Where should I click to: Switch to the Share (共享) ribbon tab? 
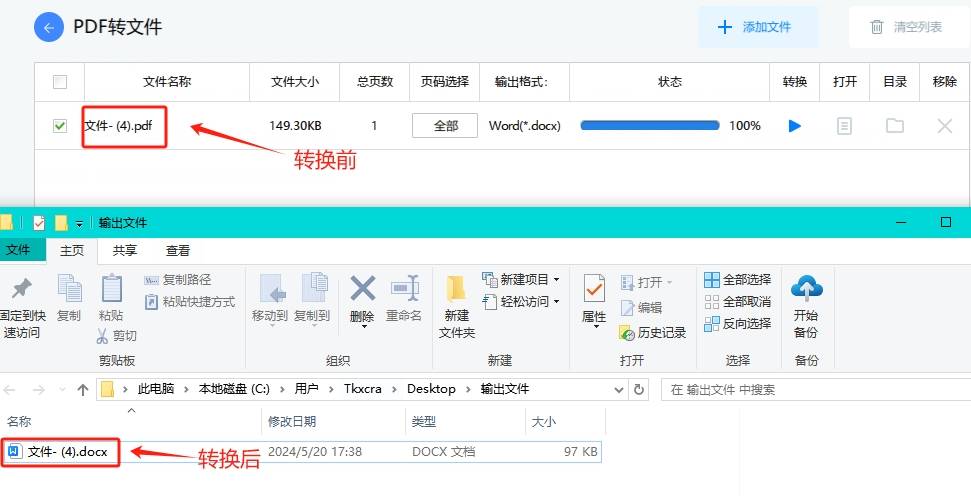click(x=125, y=251)
